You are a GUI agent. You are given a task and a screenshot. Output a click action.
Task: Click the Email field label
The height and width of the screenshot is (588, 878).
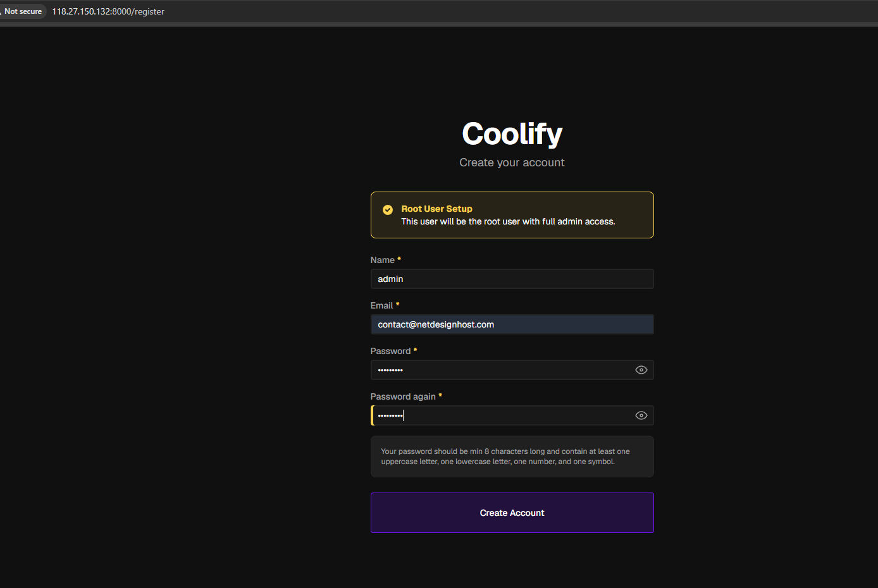[382, 305]
